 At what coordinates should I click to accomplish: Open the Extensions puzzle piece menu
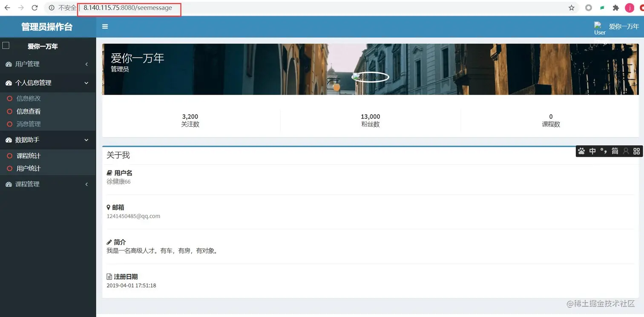616,8
